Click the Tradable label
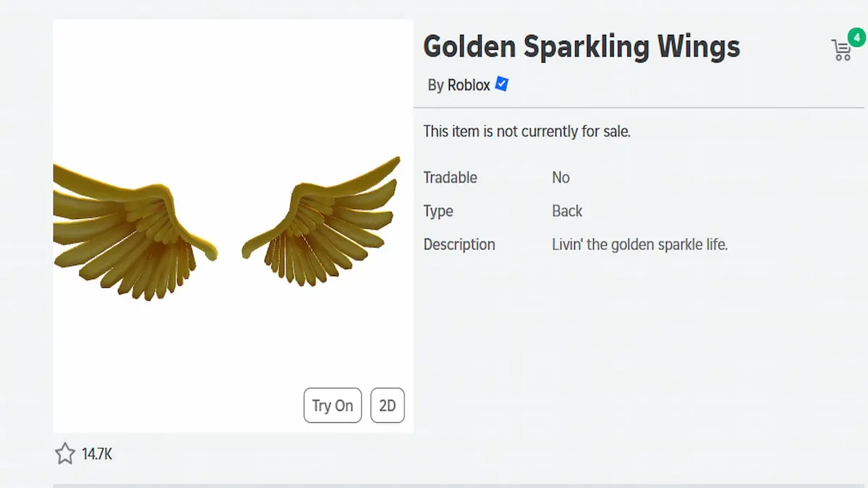868x488 pixels. pos(450,178)
